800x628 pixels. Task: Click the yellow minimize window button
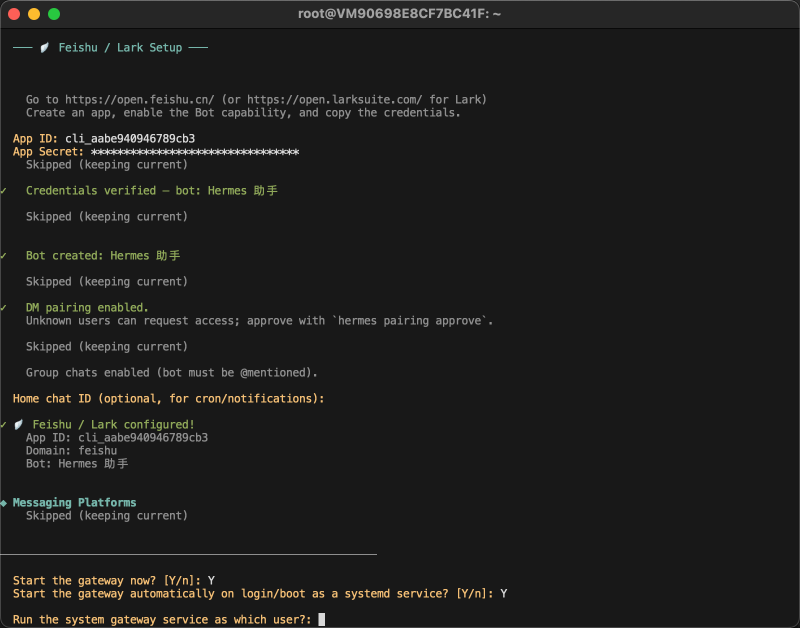34,14
